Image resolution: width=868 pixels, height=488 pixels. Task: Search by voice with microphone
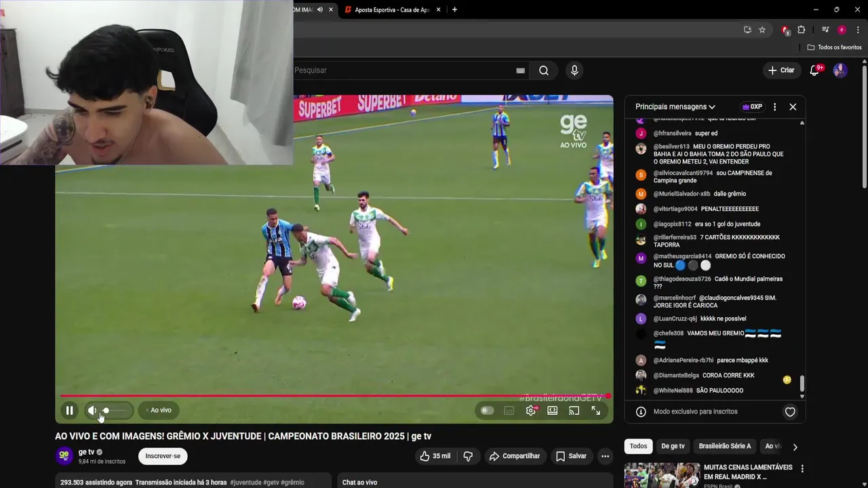(574, 70)
